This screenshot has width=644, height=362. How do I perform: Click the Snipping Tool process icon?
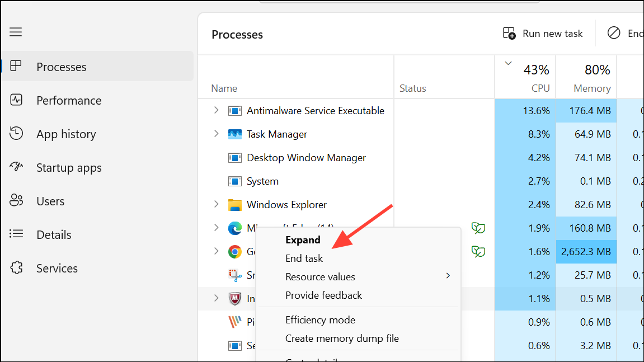[x=236, y=275]
